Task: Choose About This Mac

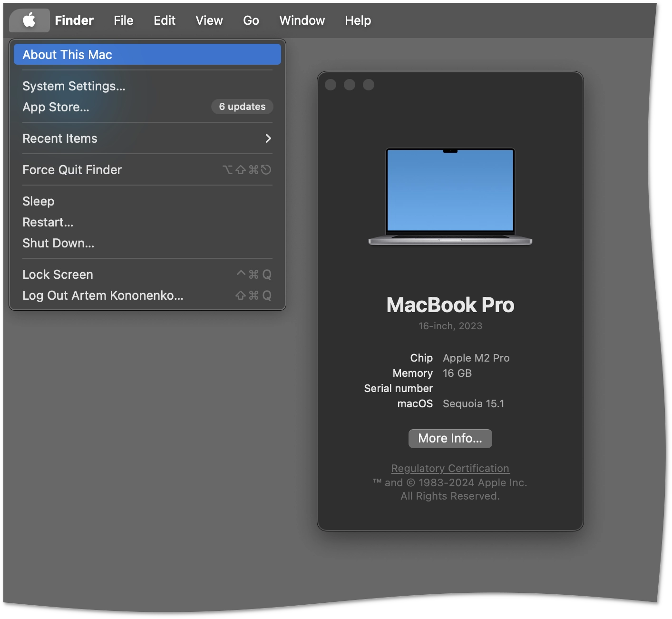Action: (x=147, y=55)
